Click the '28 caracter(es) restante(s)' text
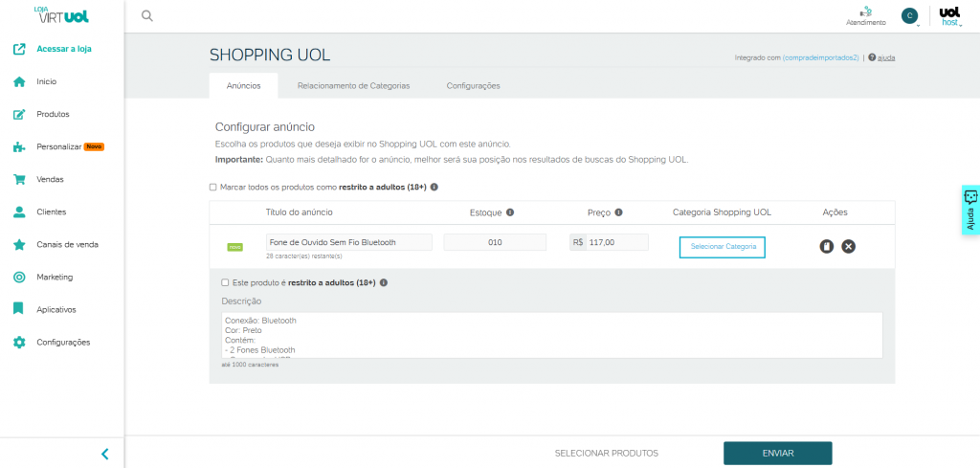The image size is (980, 468). coord(303,256)
